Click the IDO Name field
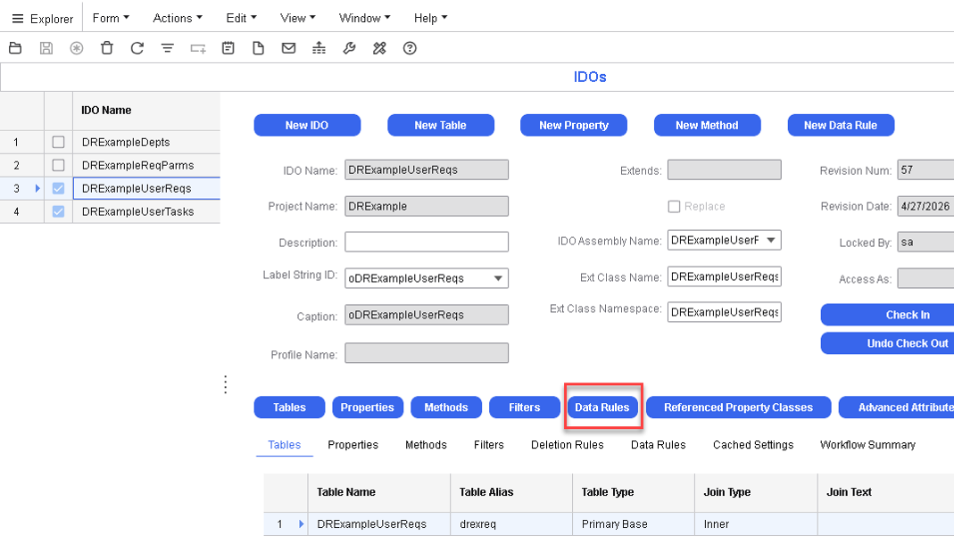Image resolution: width=954 pixels, height=560 pixels. [427, 169]
